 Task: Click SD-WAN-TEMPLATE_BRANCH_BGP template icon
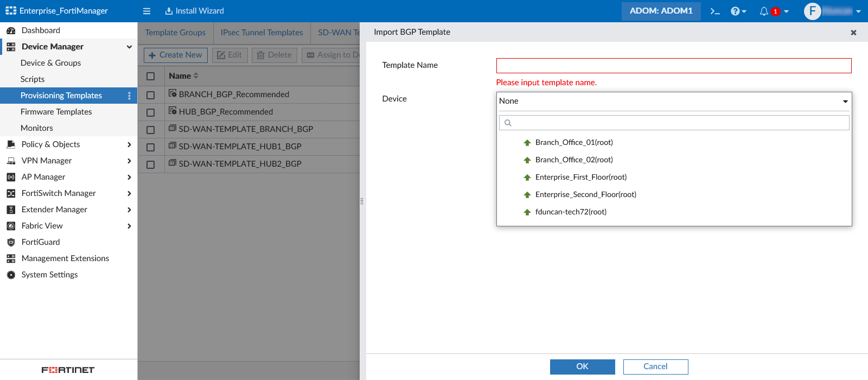pos(173,128)
